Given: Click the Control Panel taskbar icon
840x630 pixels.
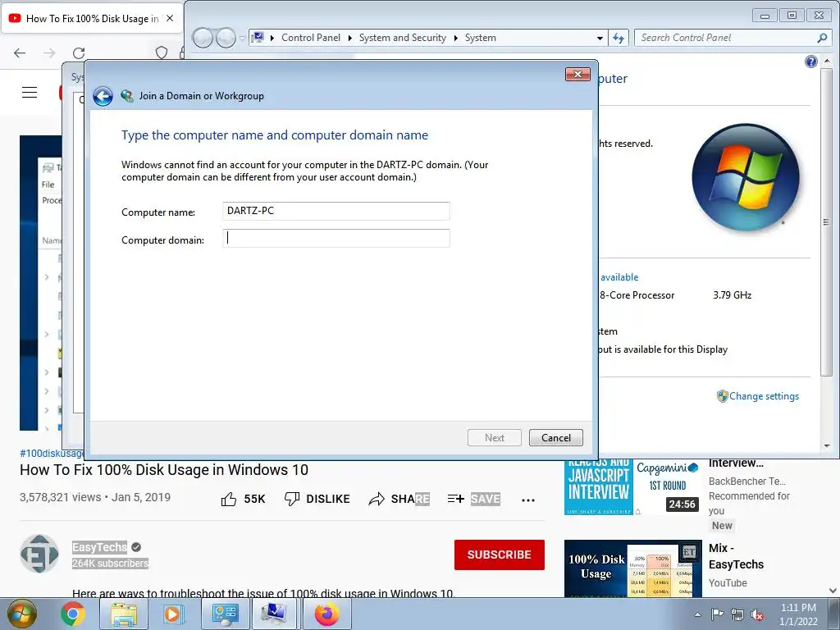Looking at the screenshot, I should tap(225, 614).
